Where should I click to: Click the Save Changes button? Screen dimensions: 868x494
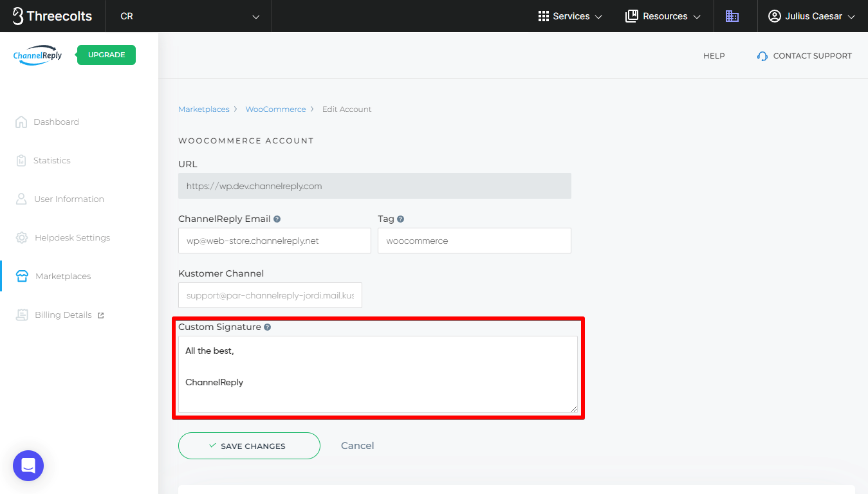pyautogui.click(x=249, y=446)
